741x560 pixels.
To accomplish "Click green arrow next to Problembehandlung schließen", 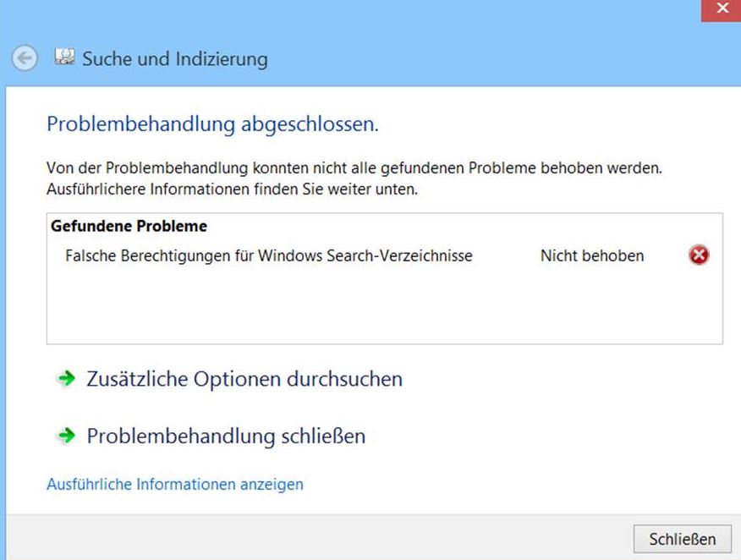I will [x=66, y=435].
